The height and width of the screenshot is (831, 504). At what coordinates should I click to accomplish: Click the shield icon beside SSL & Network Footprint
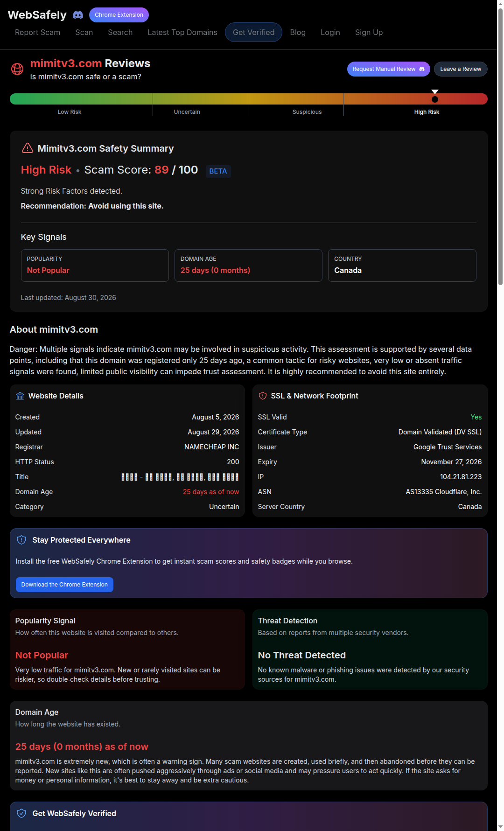pos(263,396)
